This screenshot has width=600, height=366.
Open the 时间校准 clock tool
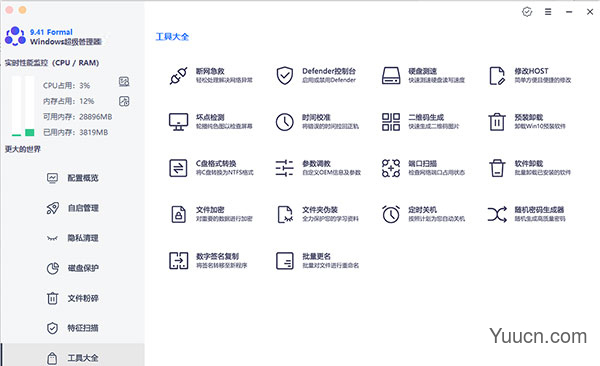(x=317, y=122)
